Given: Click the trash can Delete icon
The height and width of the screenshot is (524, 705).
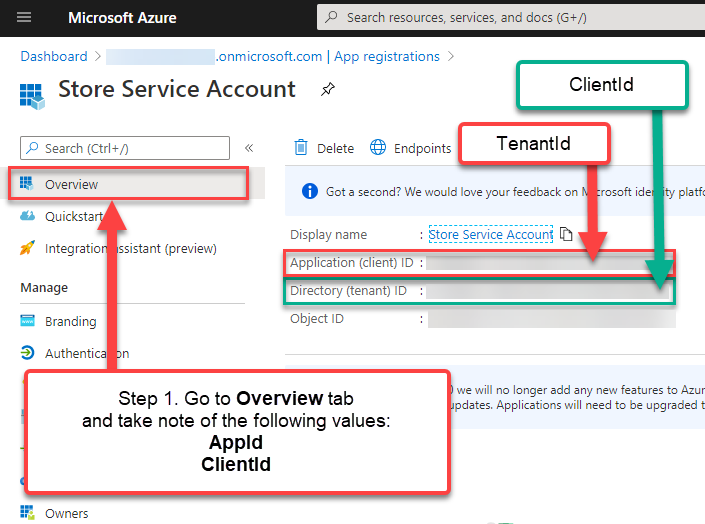Looking at the screenshot, I should (x=301, y=147).
